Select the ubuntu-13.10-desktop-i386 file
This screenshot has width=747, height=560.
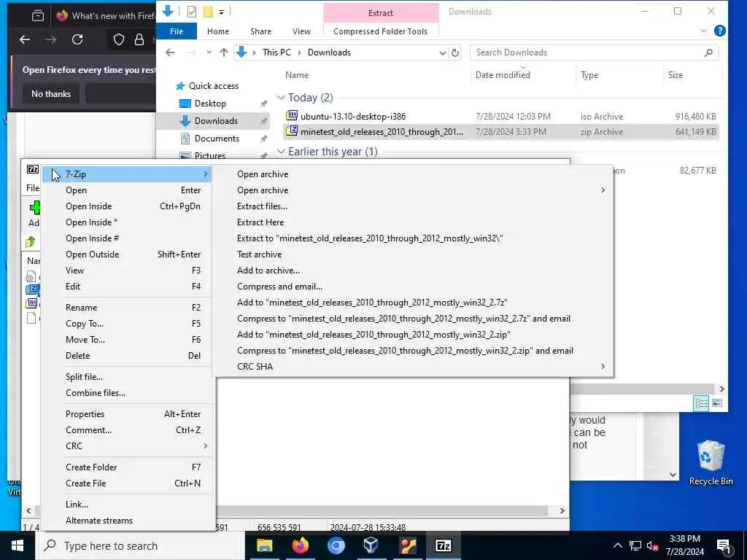353,116
